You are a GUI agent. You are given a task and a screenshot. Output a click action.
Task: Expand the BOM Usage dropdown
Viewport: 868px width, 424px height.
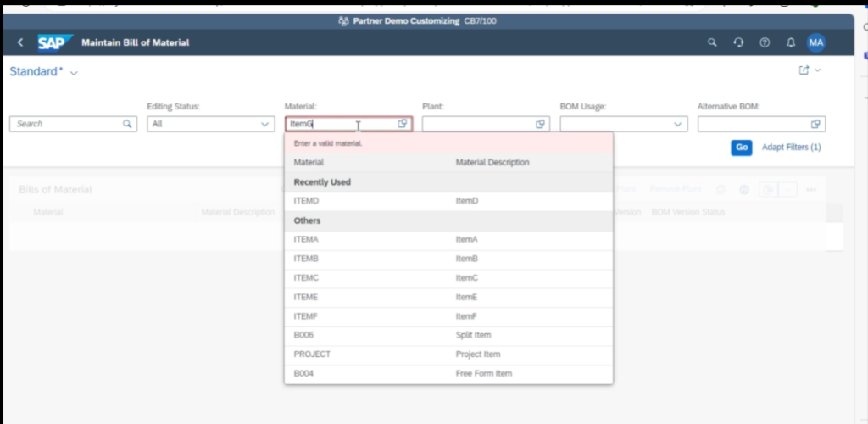pyautogui.click(x=623, y=124)
